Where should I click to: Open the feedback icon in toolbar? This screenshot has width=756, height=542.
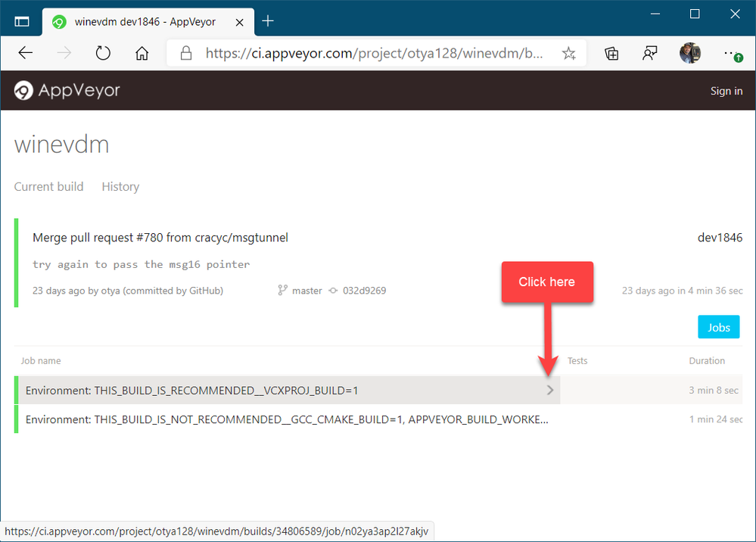click(x=649, y=53)
